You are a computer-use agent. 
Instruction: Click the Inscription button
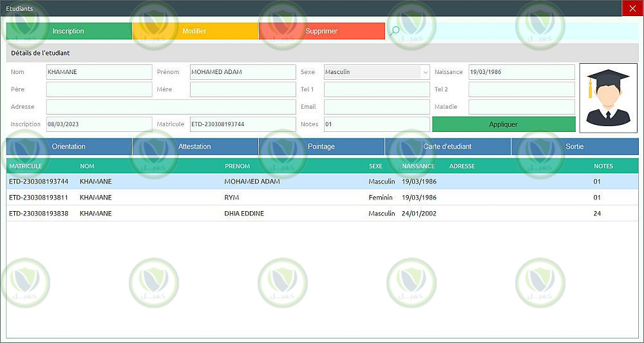click(x=69, y=31)
